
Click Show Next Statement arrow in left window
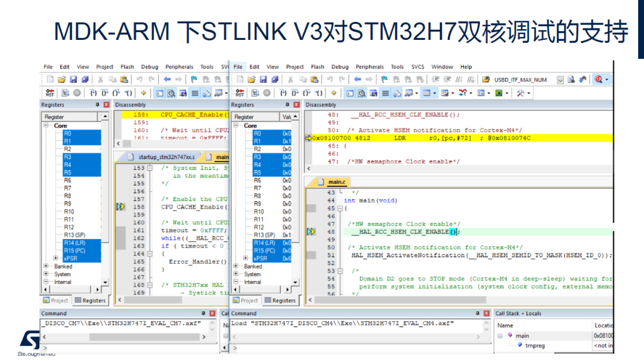(x=143, y=93)
